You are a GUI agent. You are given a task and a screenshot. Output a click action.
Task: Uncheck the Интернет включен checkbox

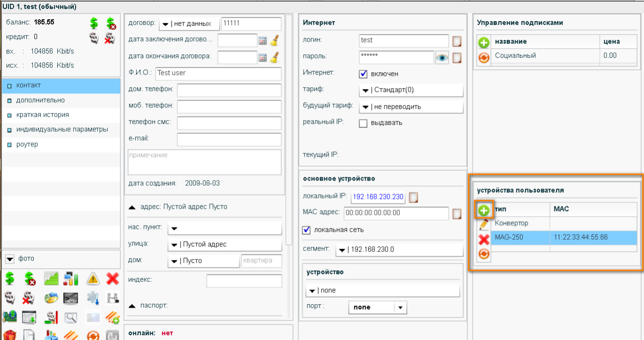[363, 74]
